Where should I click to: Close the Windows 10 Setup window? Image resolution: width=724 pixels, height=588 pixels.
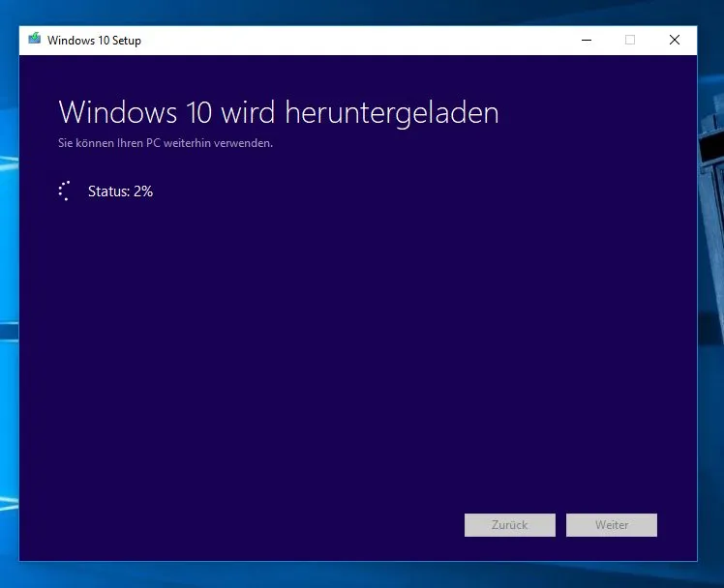coord(674,40)
